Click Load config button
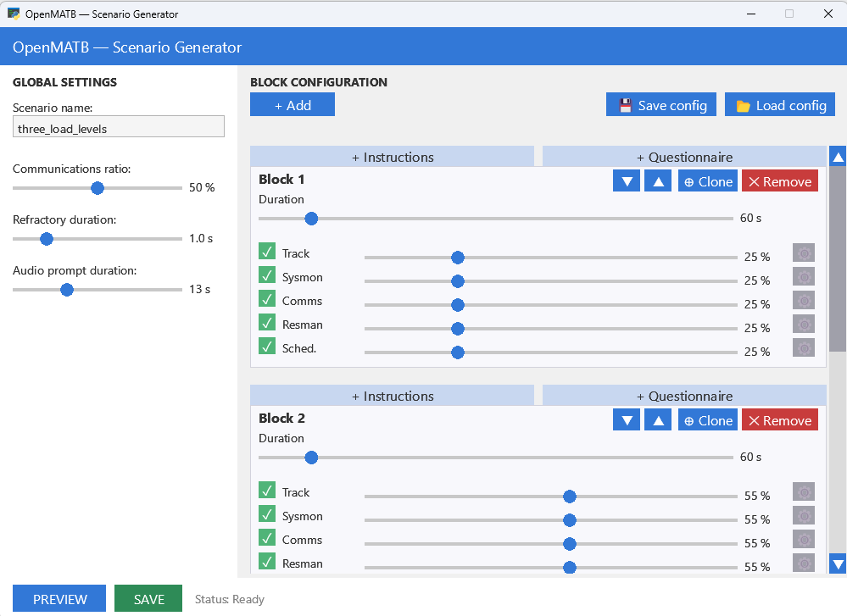The width and height of the screenshot is (847, 616). (780, 105)
